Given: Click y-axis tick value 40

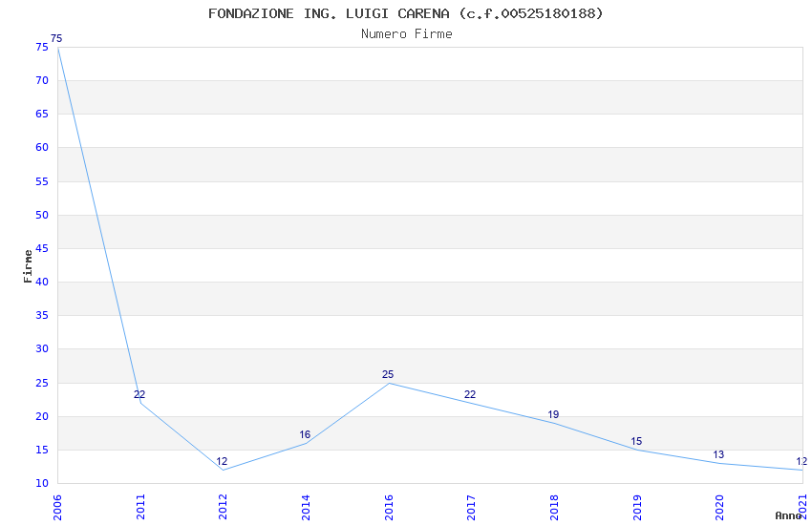Looking at the screenshot, I should click(42, 282).
